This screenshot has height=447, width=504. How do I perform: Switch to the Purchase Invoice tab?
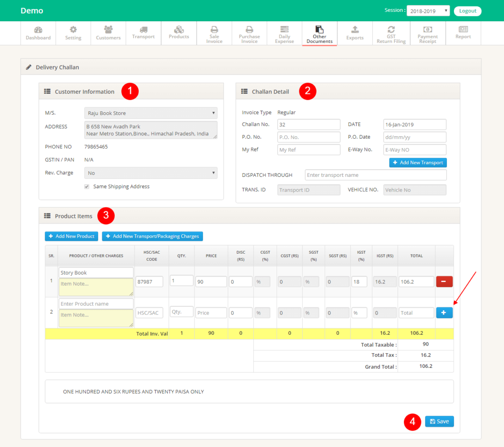click(249, 33)
